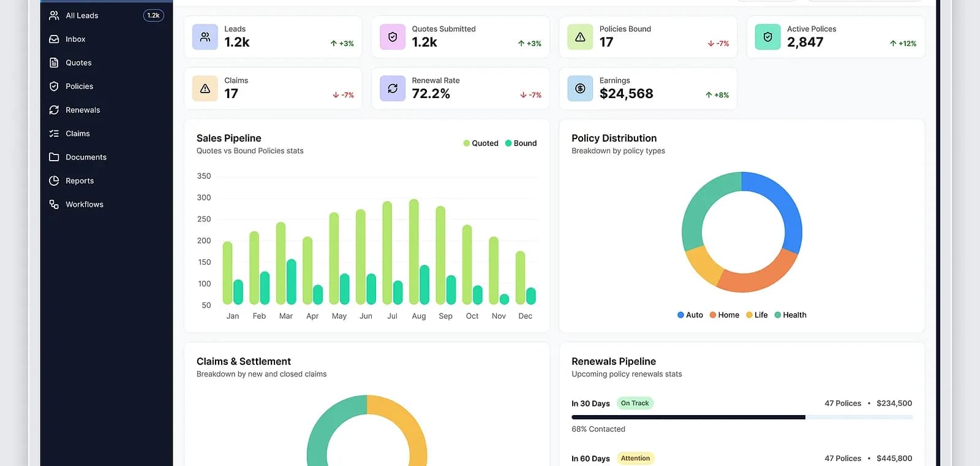
Task: Click the $445,800 renewal amount
Action: (x=894, y=459)
